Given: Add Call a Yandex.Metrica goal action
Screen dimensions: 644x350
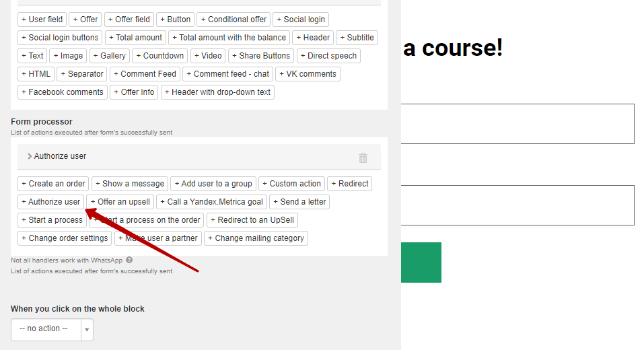Looking at the screenshot, I should point(211,202).
